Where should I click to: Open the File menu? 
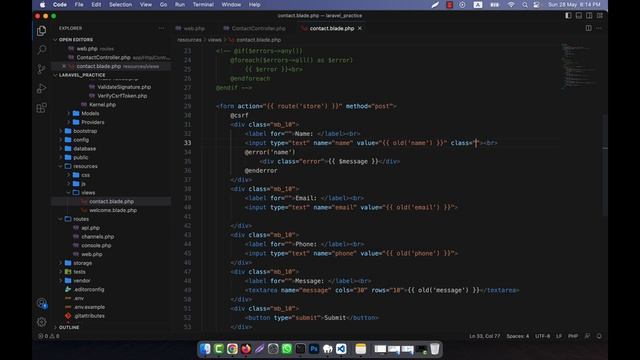coord(79,5)
